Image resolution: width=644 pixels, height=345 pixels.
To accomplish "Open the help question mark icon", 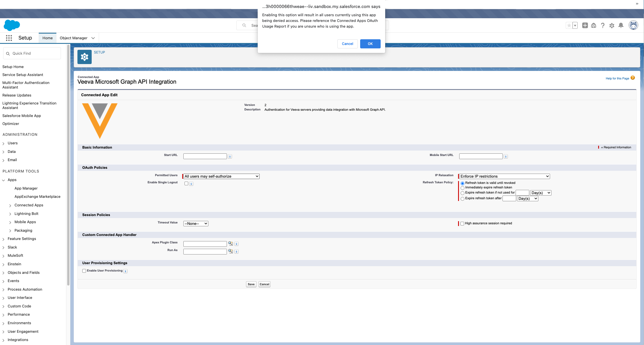I will (603, 26).
